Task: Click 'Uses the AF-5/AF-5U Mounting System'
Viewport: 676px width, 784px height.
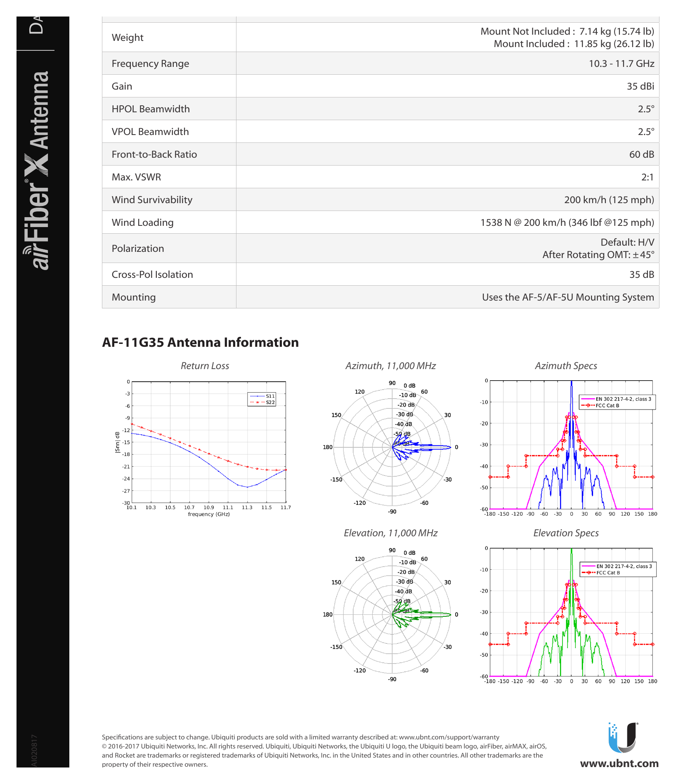Action: pyautogui.click(x=568, y=297)
